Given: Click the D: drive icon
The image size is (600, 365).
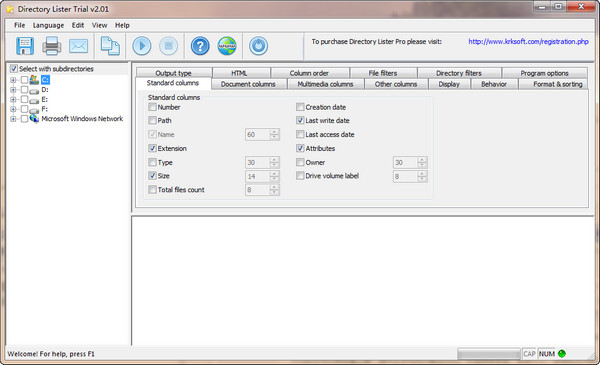Looking at the screenshot, I should click(34, 90).
